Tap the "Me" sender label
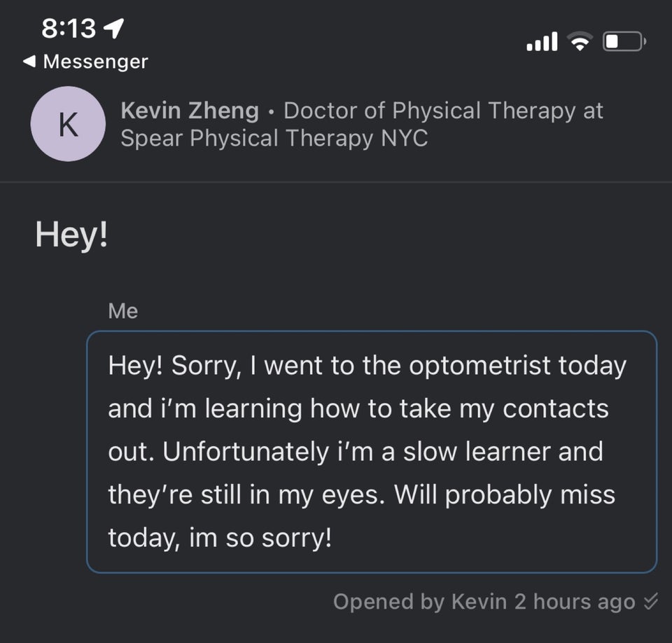This screenshot has width=672, height=643. click(123, 310)
